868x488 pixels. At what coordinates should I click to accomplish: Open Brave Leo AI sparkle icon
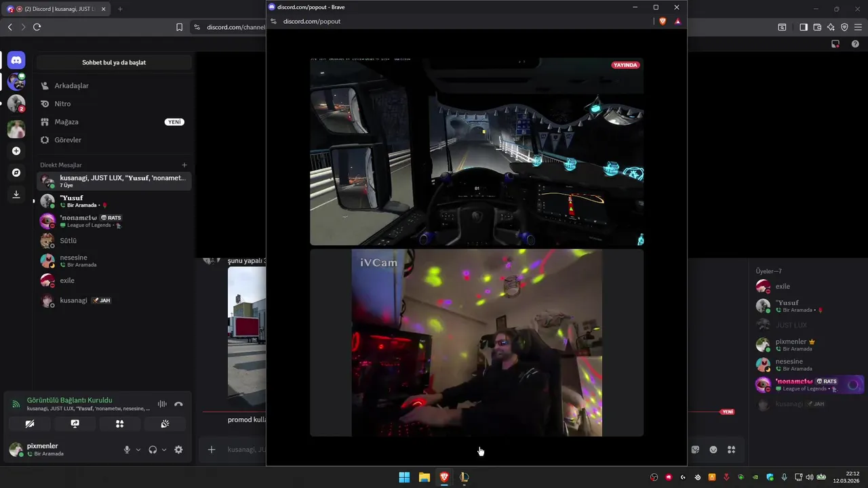[831, 27]
